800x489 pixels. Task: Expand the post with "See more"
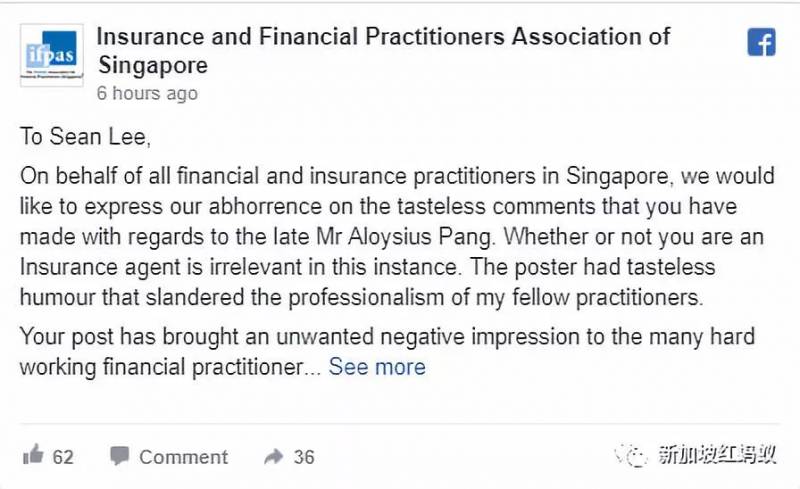coord(377,367)
